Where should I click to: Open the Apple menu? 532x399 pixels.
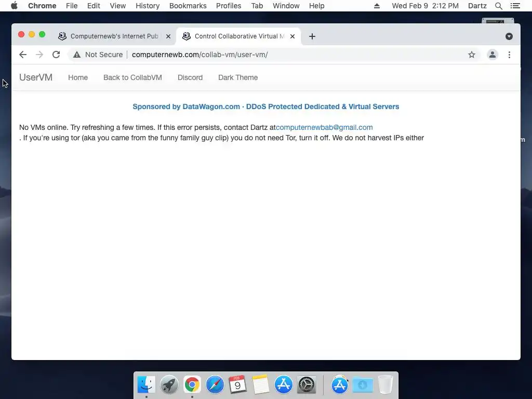[x=14, y=6]
